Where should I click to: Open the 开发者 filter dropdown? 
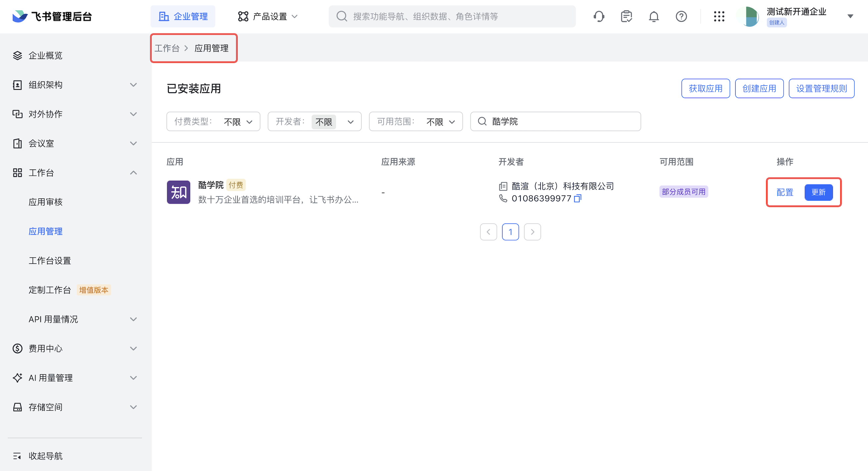point(314,121)
